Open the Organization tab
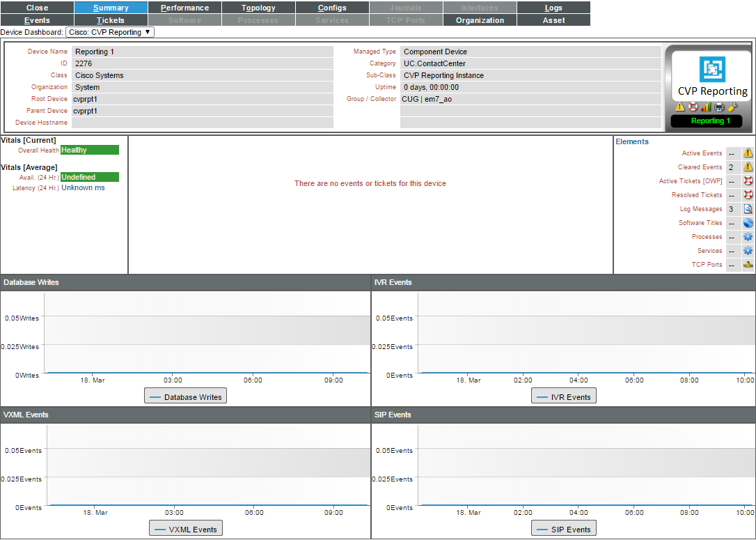The image size is (756, 540). click(480, 20)
